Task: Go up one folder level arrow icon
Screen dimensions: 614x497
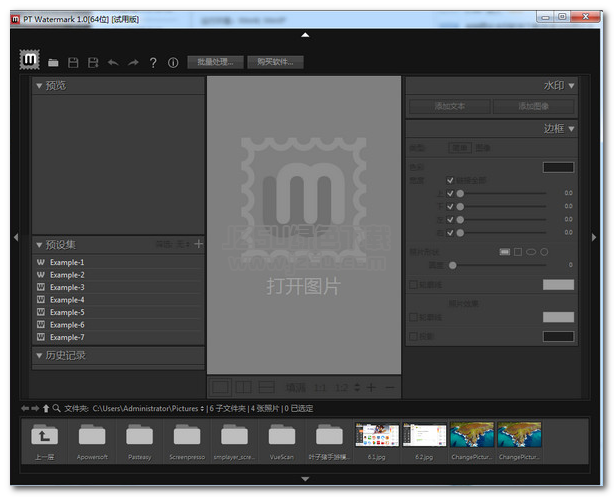Action: tap(46, 408)
